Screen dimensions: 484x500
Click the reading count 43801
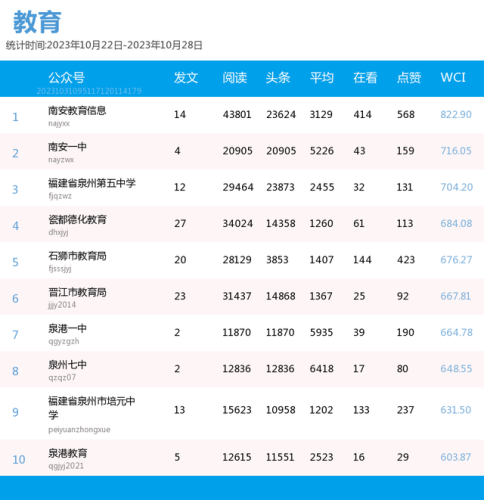[237, 114]
